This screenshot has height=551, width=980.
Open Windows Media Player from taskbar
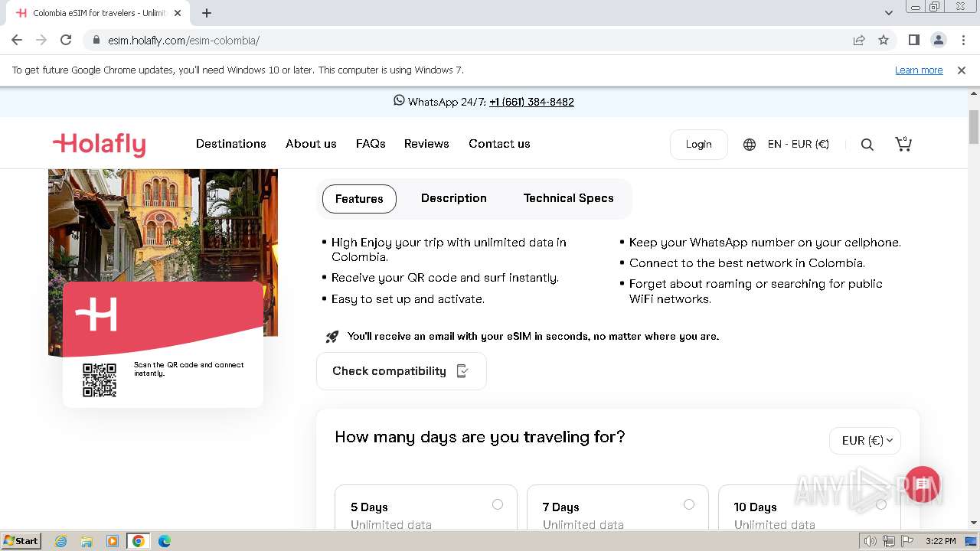pos(113,541)
